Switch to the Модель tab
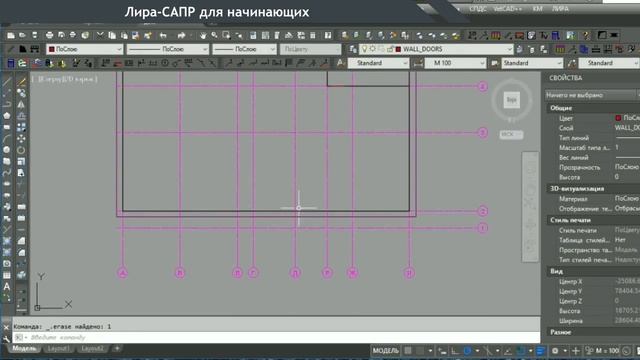Viewport: 640px width, 360px height. click(24, 349)
